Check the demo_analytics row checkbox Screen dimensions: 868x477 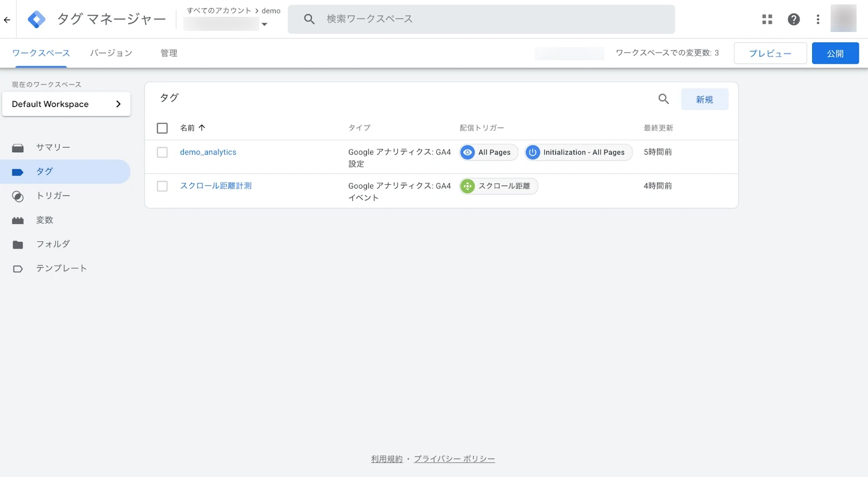162,152
